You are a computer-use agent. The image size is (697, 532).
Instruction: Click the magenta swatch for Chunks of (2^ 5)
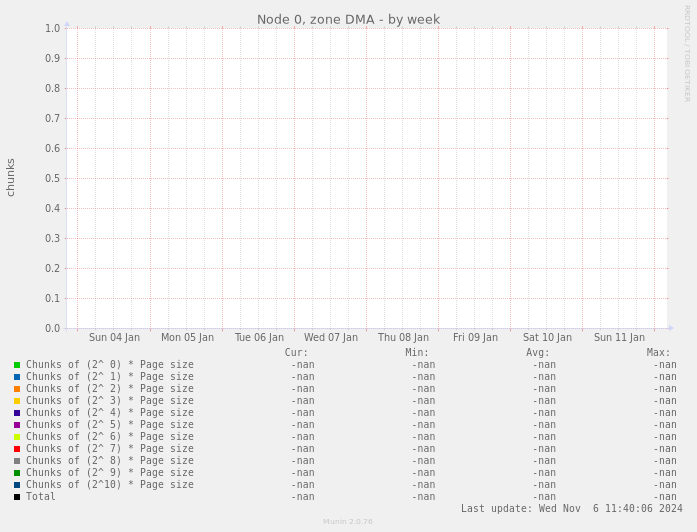point(17,425)
